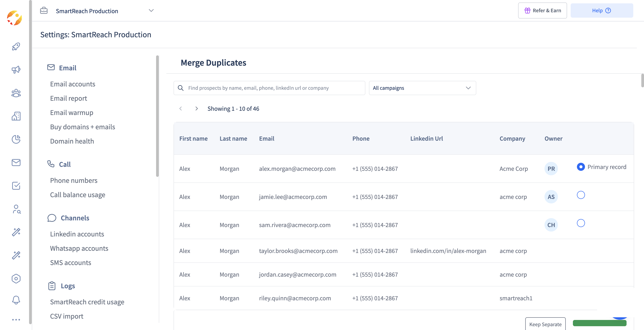Select Primary record radio for alex.morgan row
The image size is (644, 330).
581,167
